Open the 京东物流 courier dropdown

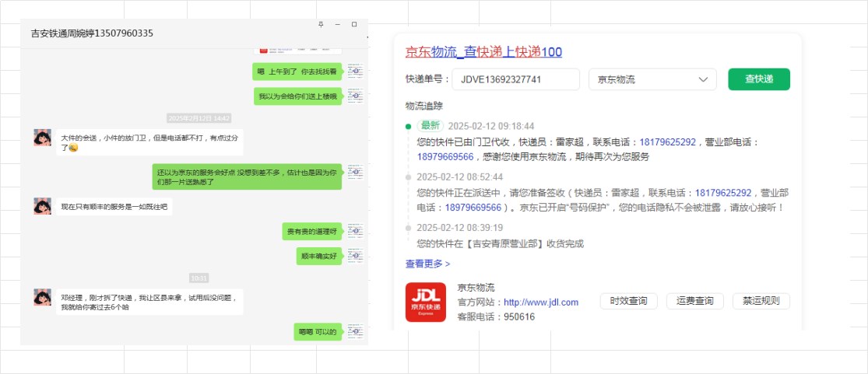[652, 79]
